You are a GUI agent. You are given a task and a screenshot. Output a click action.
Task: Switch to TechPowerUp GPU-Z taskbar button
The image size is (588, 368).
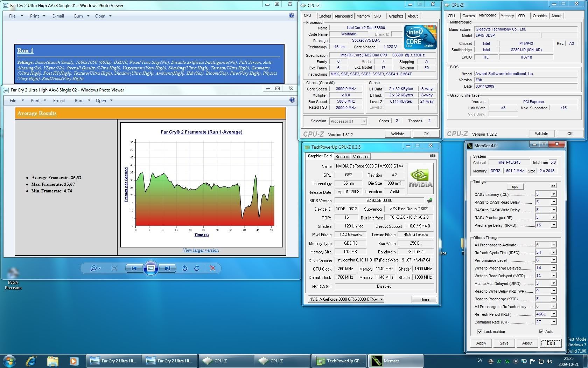coord(340,361)
